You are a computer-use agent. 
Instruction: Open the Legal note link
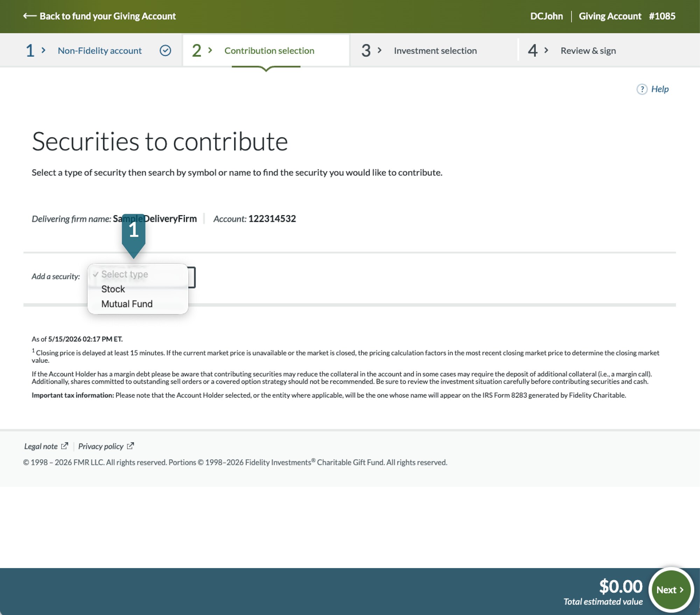pyautogui.click(x=41, y=446)
